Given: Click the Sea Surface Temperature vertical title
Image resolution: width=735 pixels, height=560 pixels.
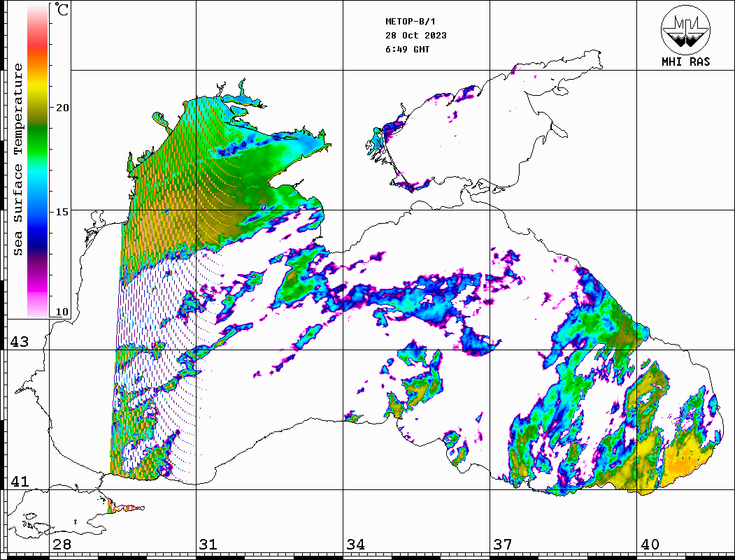Looking at the screenshot, I should (x=17, y=160).
